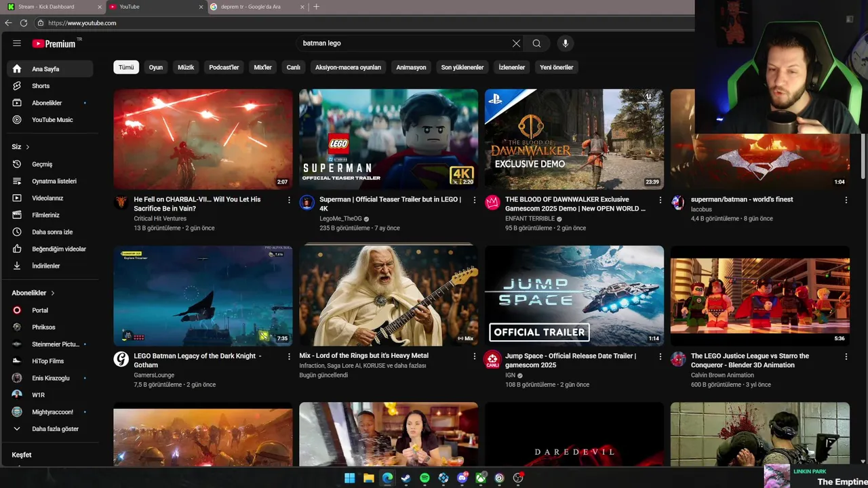
Task: Click the magnifier search button
Action: pyautogui.click(x=536, y=43)
